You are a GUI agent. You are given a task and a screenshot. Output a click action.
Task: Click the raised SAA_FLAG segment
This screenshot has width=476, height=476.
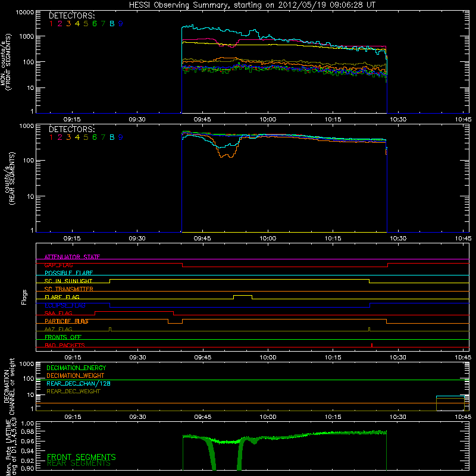point(134,312)
